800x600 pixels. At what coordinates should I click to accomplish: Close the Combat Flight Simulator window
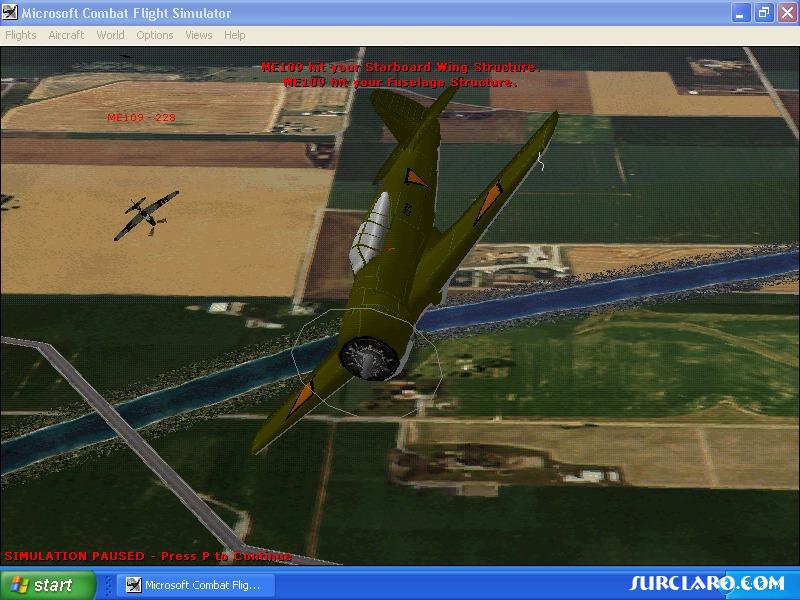(x=787, y=13)
